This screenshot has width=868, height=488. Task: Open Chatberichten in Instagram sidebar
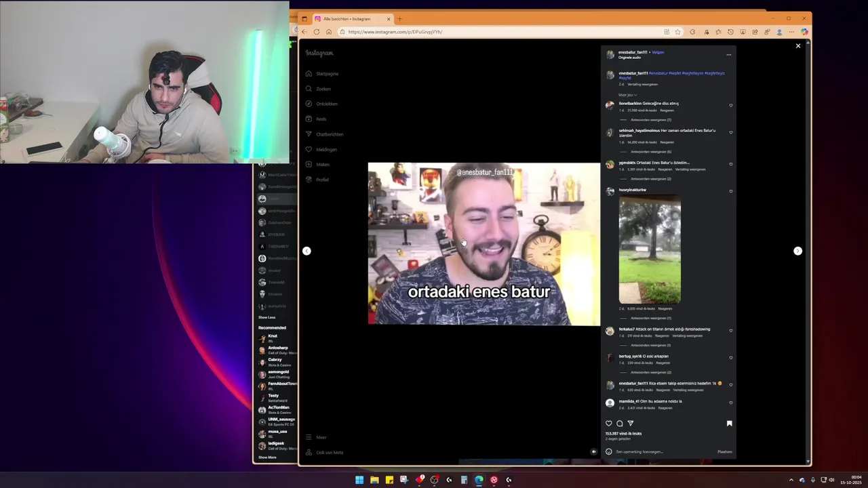coord(324,134)
